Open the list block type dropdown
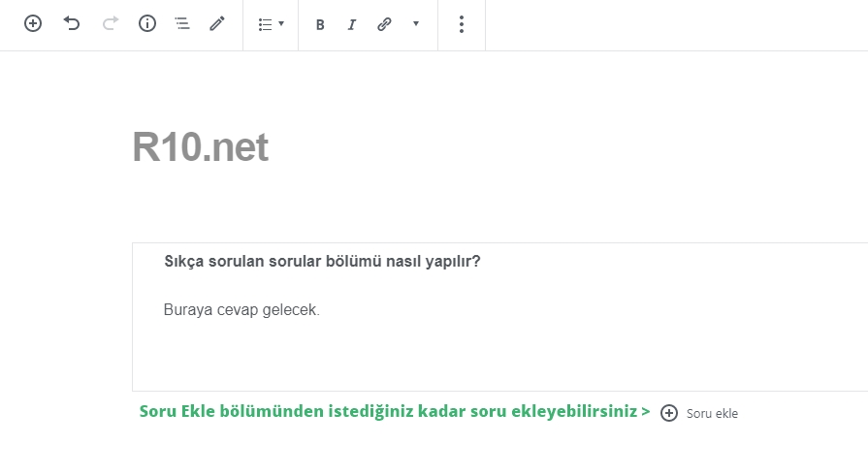Image resolution: width=868 pixels, height=476 pixels. pyautogui.click(x=271, y=24)
